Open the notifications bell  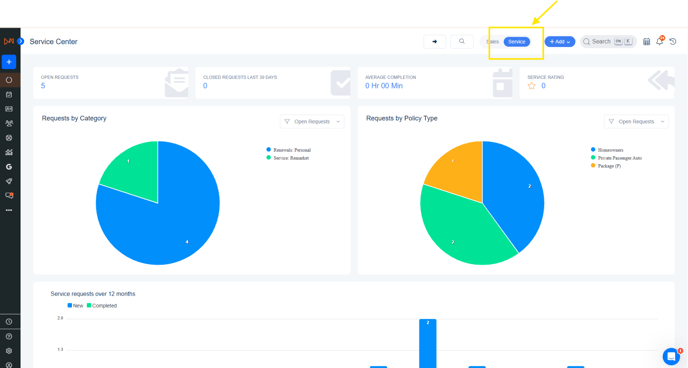tap(659, 41)
